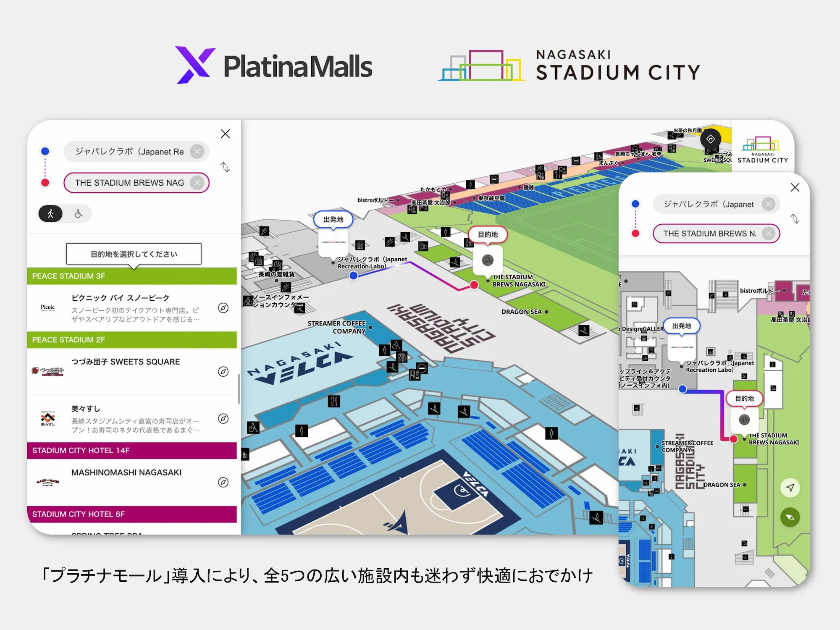840x630 pixels.
Task: Select STADIUM CITY HOTEL 6F section
Action: click(x=131, y=514)
